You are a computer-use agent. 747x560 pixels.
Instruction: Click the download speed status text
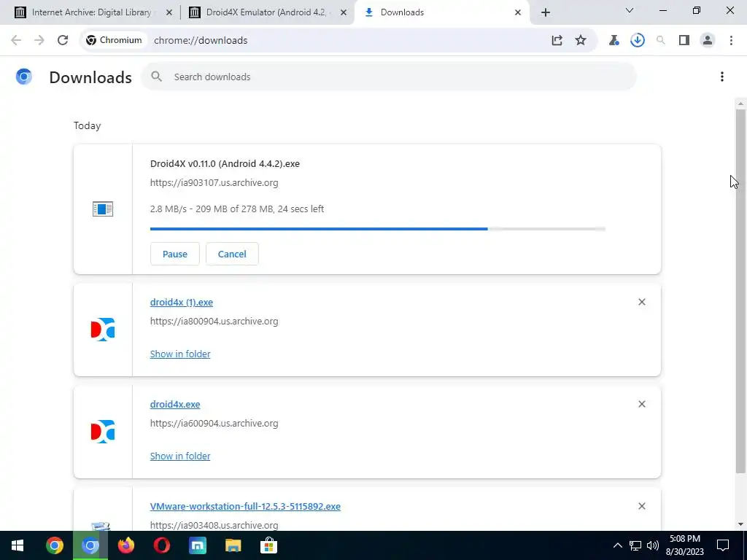[x=237, y=209]
